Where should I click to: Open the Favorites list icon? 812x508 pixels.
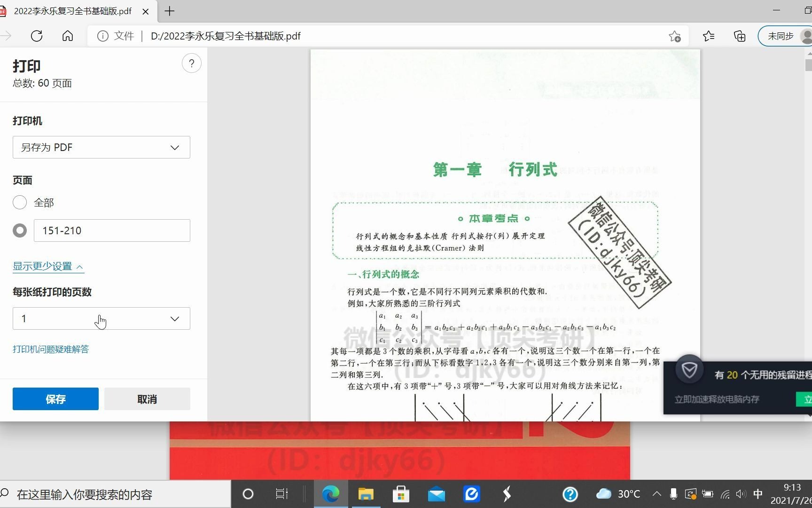pyautogui.click(x=709, y=36)
